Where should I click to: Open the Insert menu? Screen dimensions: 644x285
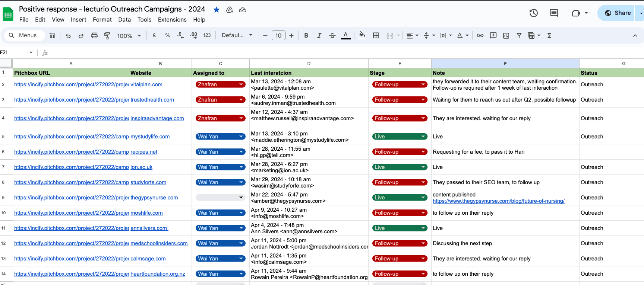coord(79,20)
